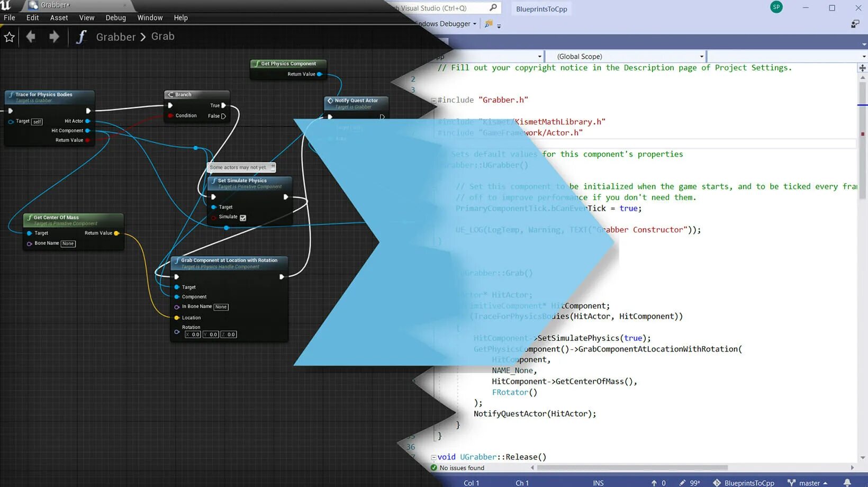Click yellow Return Value pin on Get Center Of Mass
Screen dimensions: 868x487
(117, 233)
